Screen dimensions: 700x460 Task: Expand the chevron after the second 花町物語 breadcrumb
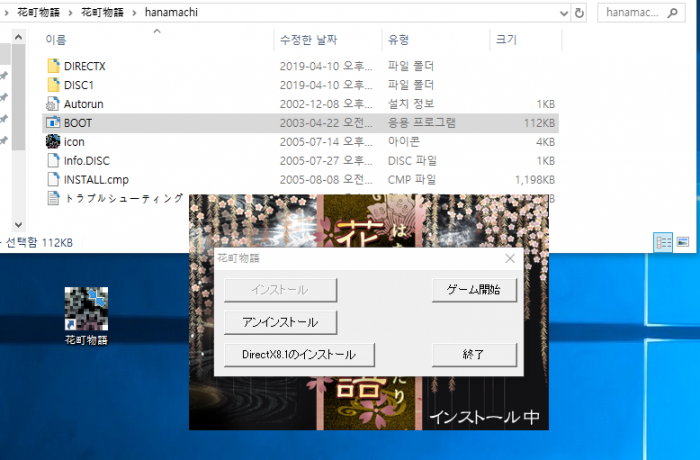click(134, 13)
